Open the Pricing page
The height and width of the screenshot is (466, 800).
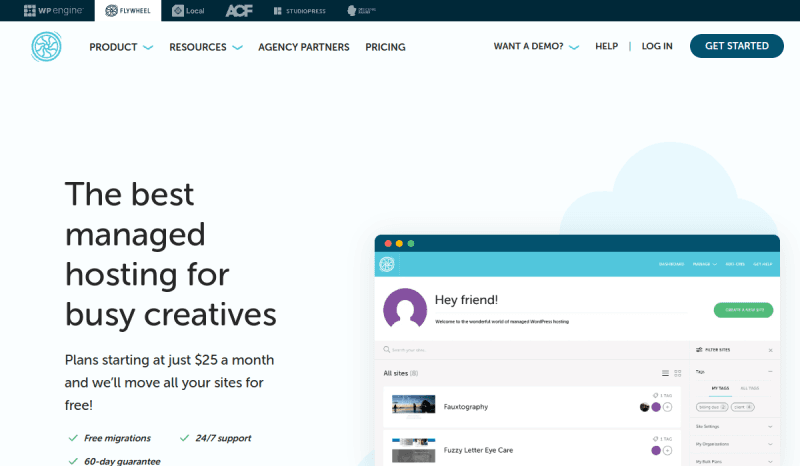click(385, 47)
